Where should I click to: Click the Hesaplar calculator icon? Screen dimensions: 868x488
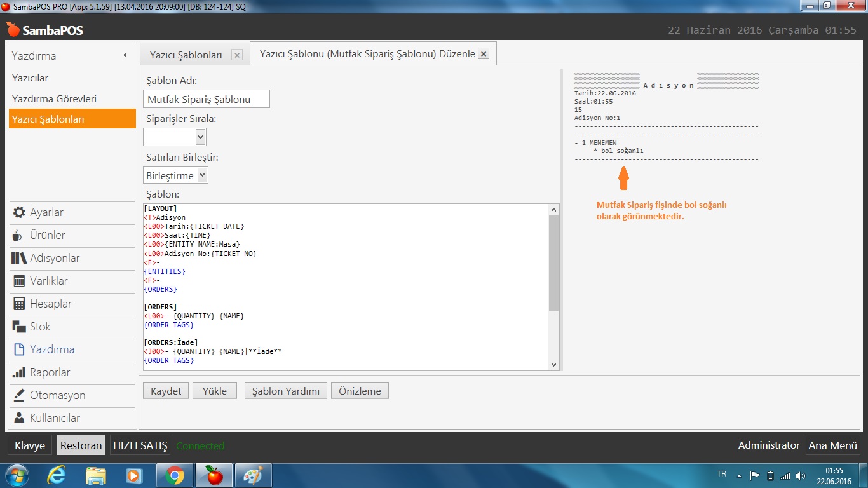[19, 304]
